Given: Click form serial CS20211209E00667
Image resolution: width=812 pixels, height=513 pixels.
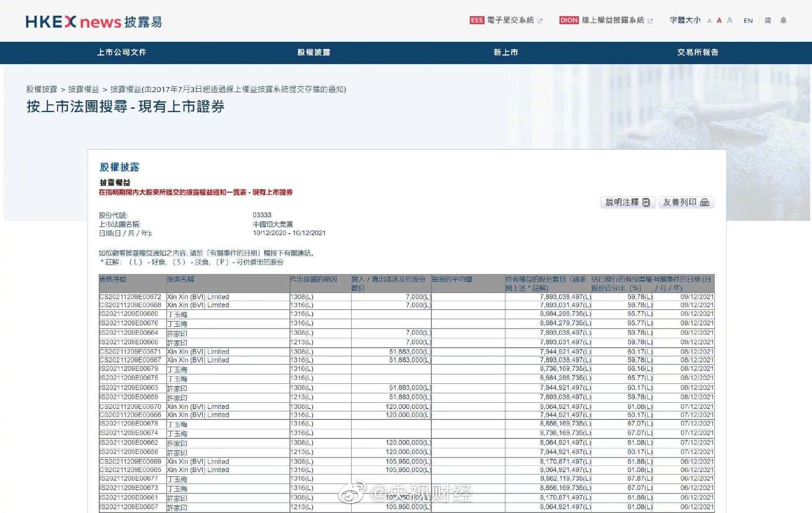Looking at the screenshot, I should click(131, 360).
